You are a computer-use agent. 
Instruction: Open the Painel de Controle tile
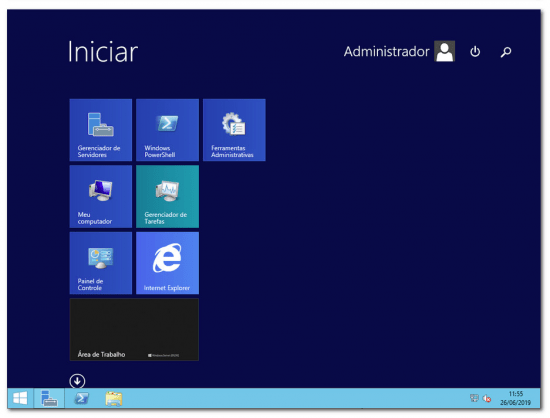pos(101,263)
